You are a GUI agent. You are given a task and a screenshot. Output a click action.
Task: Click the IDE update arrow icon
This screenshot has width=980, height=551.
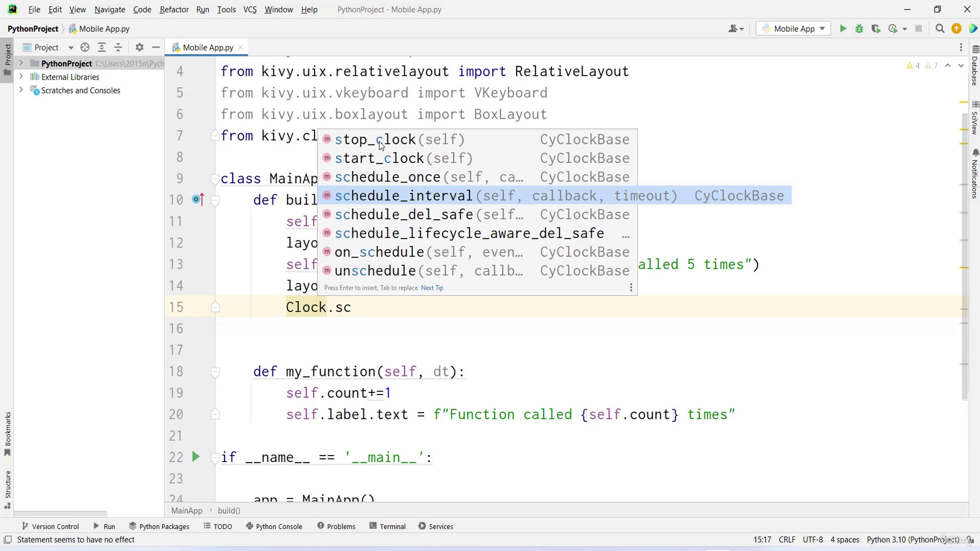(957, 29)
